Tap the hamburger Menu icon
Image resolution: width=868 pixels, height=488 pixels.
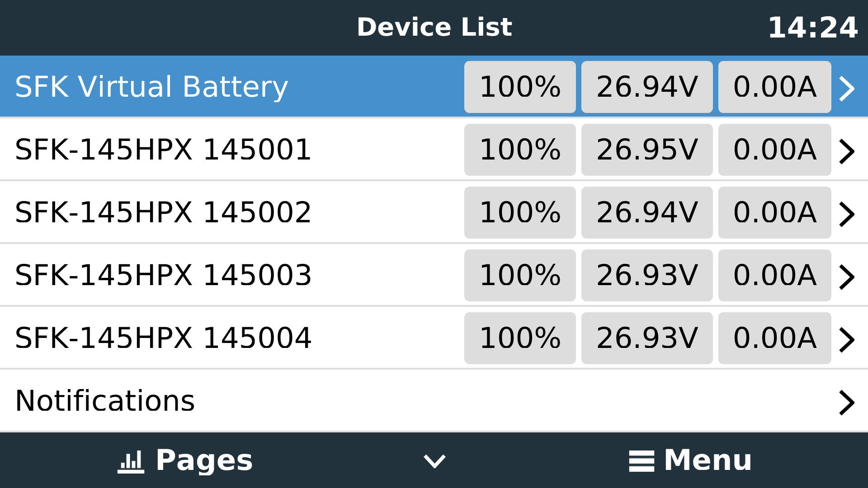click(x=641, y=461)
